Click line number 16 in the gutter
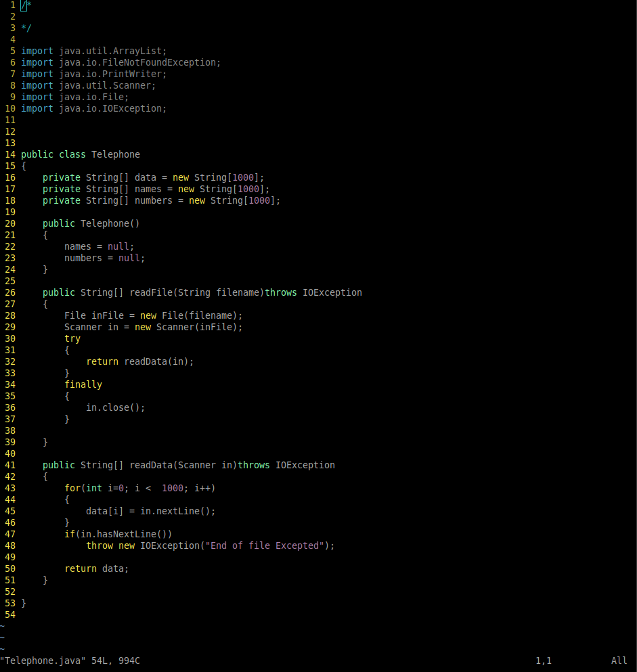 tap(10, 177)
